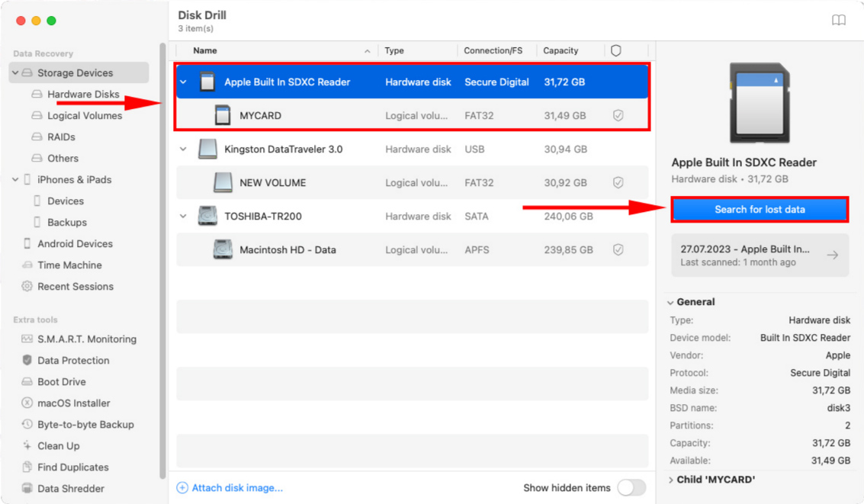Click the plus icon beside Attach disk image
This screenshot has height=504, width=864.
point(181,487)
